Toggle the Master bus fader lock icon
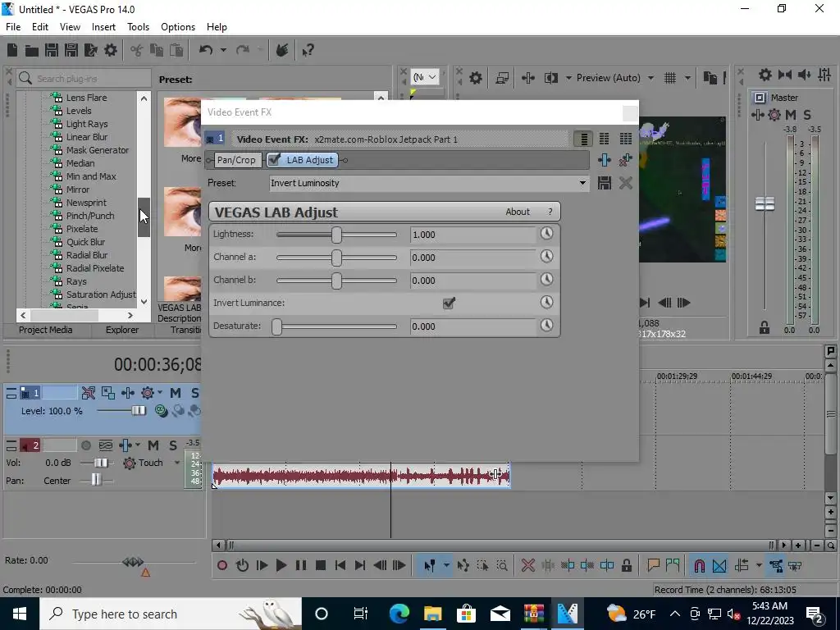Viewport: 840px width, 630px height. (765, 327)
